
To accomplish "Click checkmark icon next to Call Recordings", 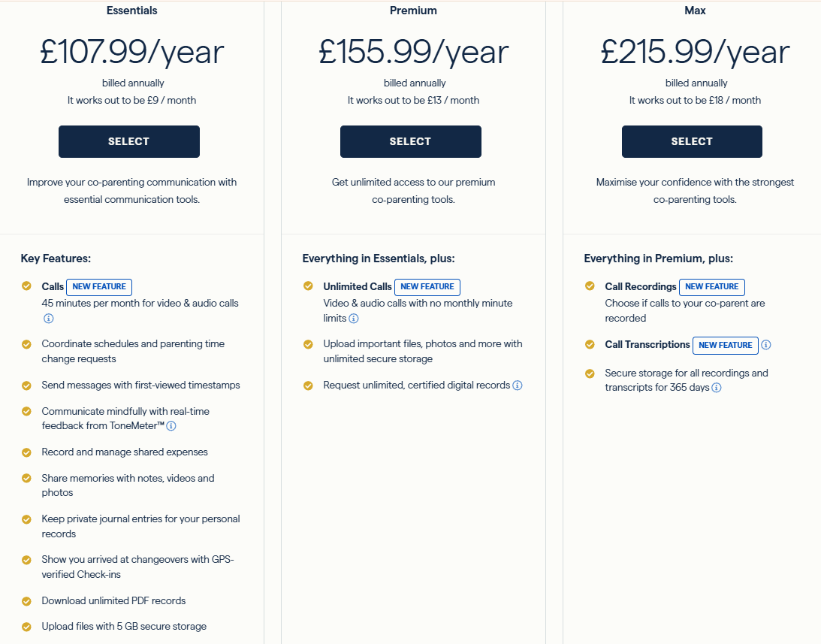I will click(590, 286).
